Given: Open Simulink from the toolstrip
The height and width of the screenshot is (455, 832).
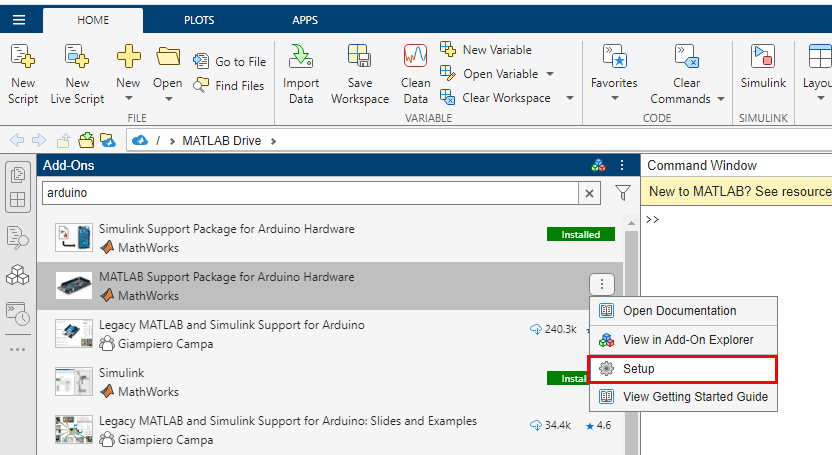Looking at the screenshot, I should (763, 56).
